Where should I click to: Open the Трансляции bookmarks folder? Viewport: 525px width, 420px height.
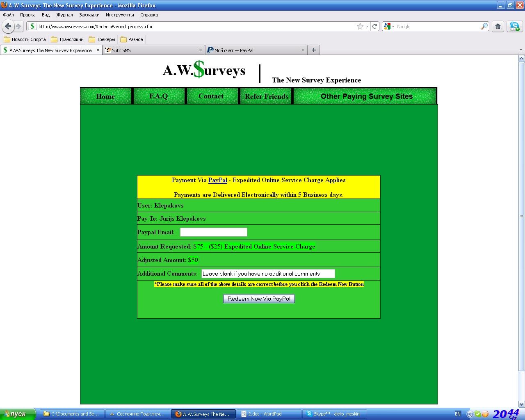[67, 39]
